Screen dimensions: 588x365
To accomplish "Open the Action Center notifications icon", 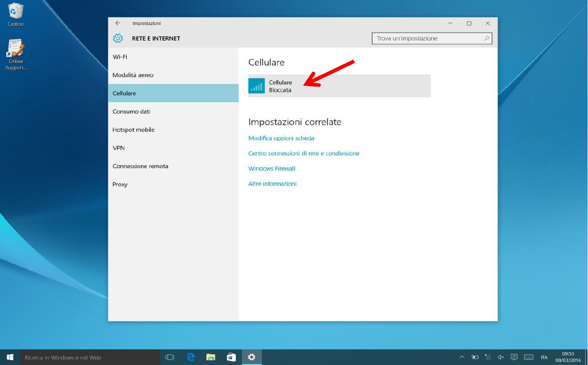I will coord(514,357).
